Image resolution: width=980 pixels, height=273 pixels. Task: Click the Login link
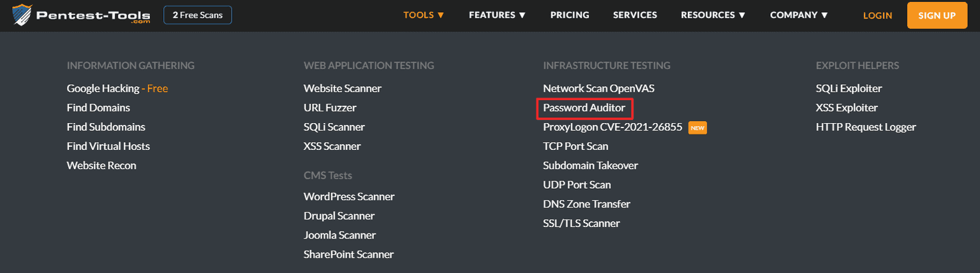(877, 15)
